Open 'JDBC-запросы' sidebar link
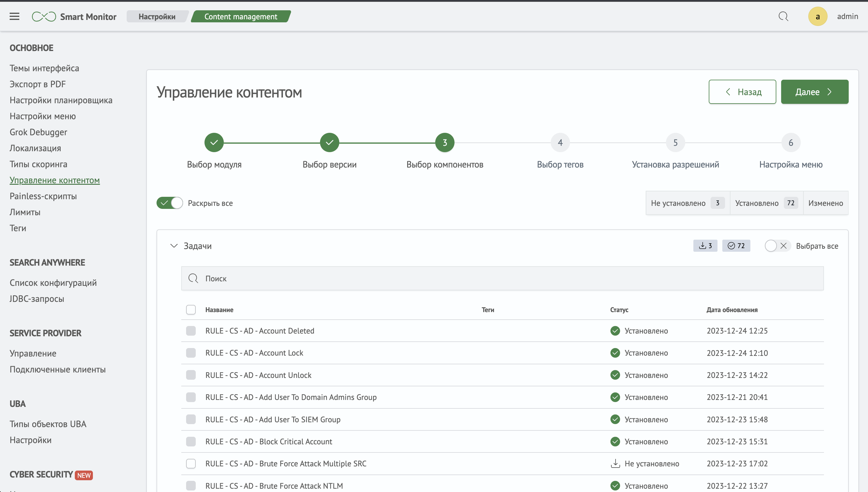Image resolution: width=868 pixels, height=492 pixels. [x=37, y=299]
